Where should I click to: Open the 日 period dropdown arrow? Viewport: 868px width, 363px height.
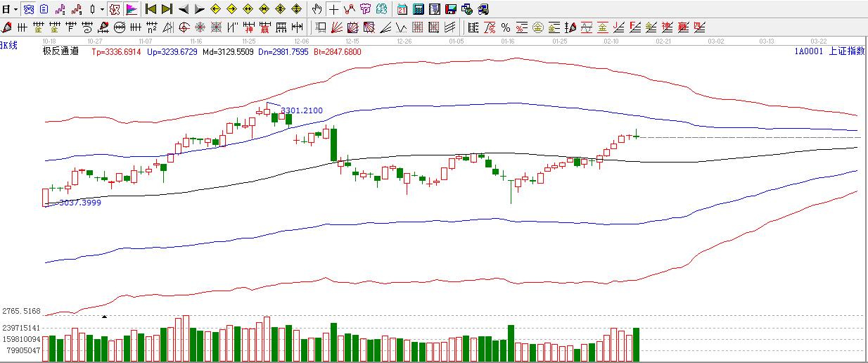coord(14,10)
